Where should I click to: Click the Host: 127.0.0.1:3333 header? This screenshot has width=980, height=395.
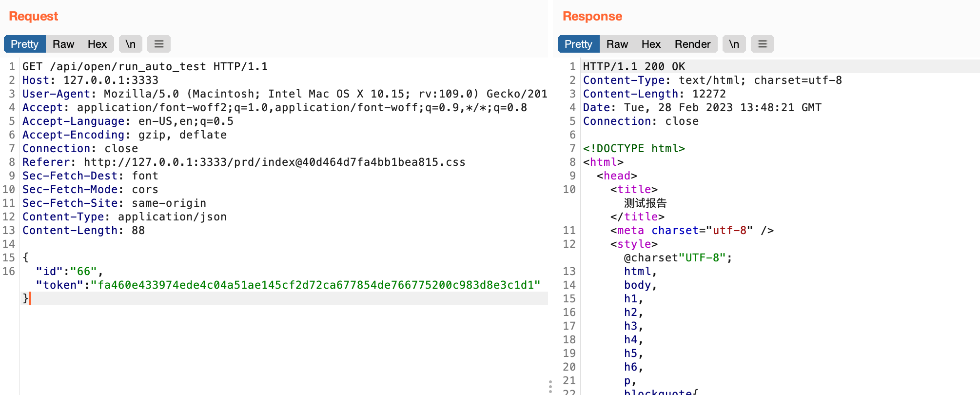(x=90, y=80)
